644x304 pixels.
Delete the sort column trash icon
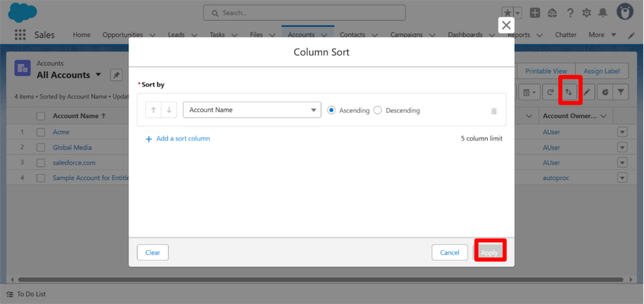click(494, 111)
